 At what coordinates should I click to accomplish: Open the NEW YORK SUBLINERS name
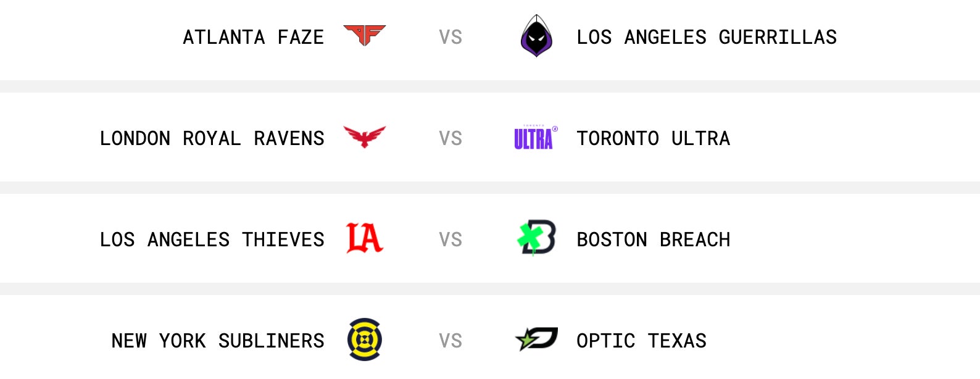click(x=217, y=341)
